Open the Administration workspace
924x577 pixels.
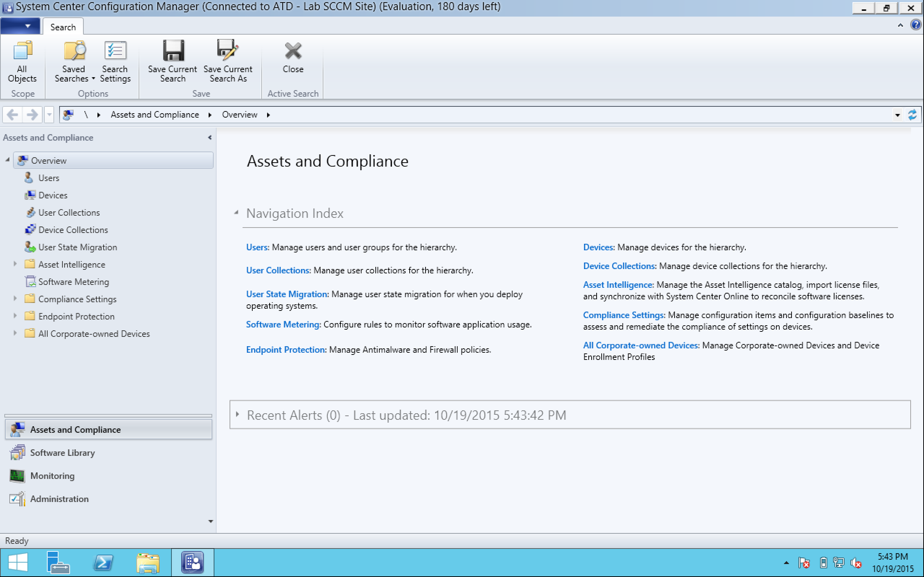[59, 499]
